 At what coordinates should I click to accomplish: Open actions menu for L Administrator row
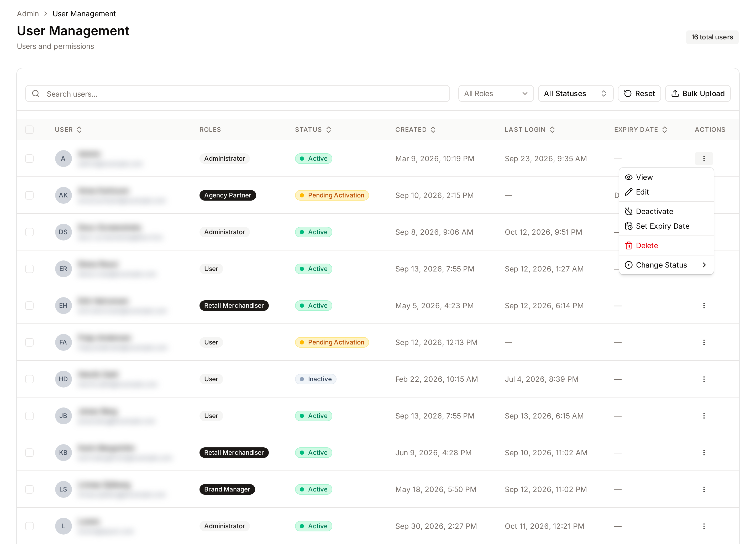[x=704, y=526]
